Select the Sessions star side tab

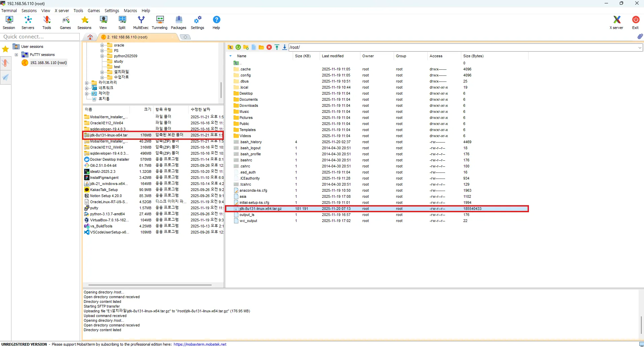coord(5,49)
